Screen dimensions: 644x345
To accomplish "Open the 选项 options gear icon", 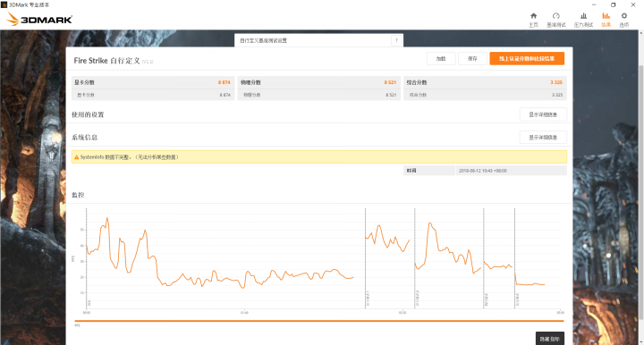I will point(624,20).
